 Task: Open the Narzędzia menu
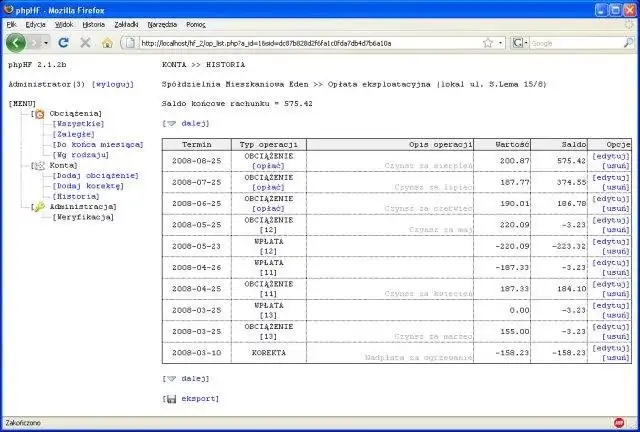click(162, 24)
